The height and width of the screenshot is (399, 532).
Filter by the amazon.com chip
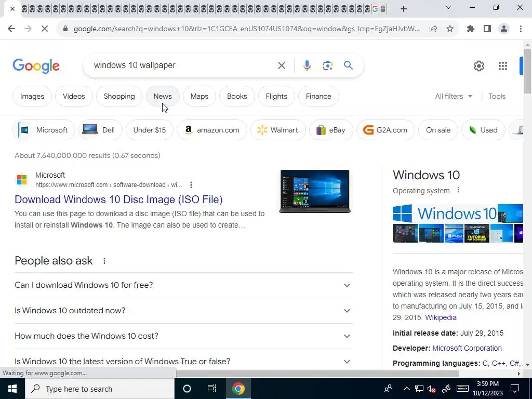(212, 130)
